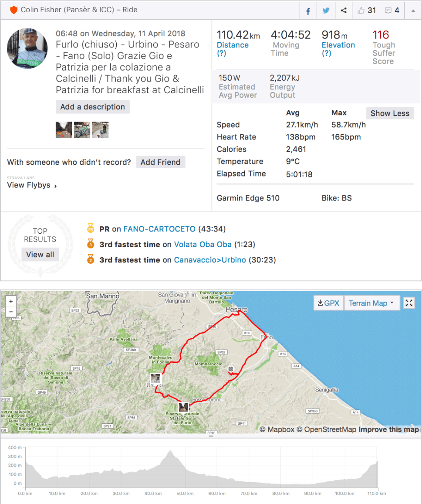Share the ride on Facebook

[x=307, y=10]
